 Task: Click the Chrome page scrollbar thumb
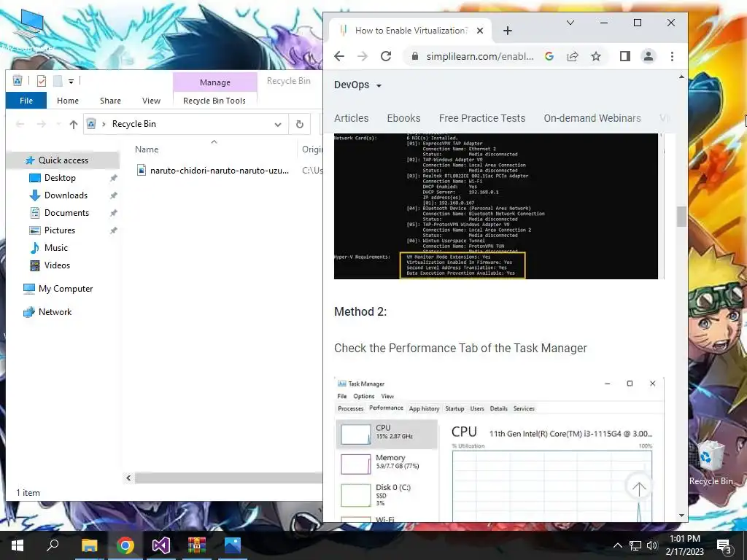coord(682,217)
